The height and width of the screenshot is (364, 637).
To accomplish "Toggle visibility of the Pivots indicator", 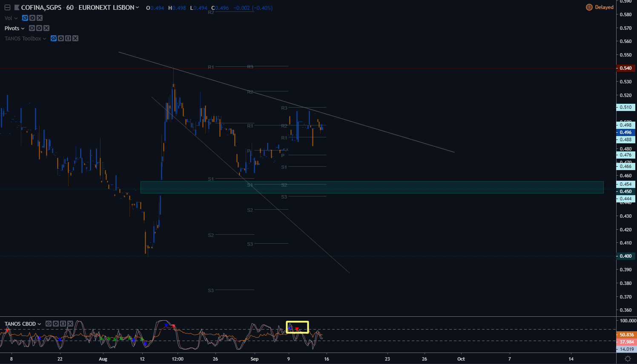I will coord(32,28).
